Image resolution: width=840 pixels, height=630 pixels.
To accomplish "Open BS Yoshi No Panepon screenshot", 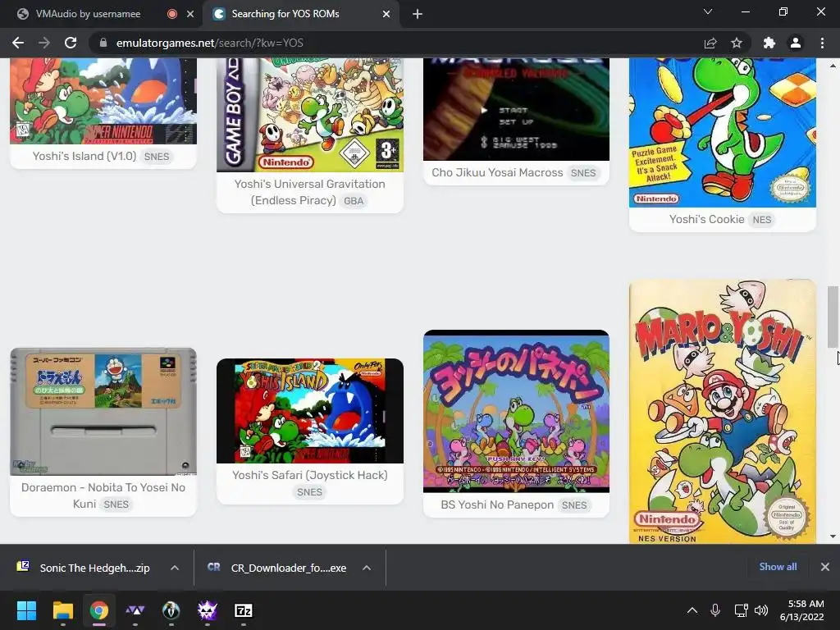I will tap(516, 412).
